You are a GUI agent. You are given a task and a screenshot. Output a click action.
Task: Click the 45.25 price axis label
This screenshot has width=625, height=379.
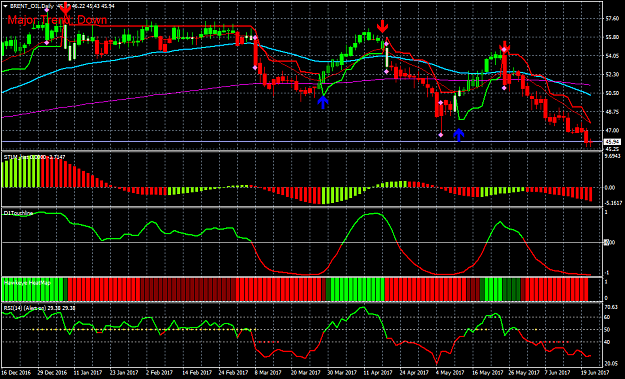pyautogui.click(x=612, y=149)
